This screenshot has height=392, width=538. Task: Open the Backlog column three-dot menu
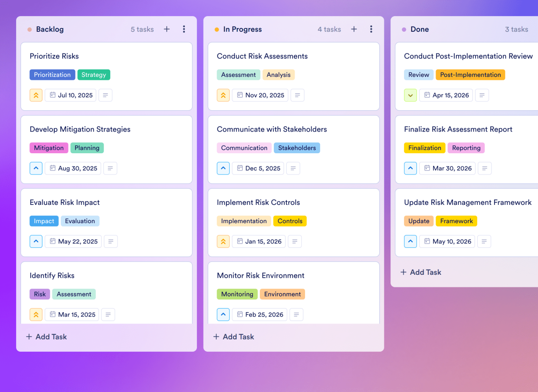tap(184, 29)
